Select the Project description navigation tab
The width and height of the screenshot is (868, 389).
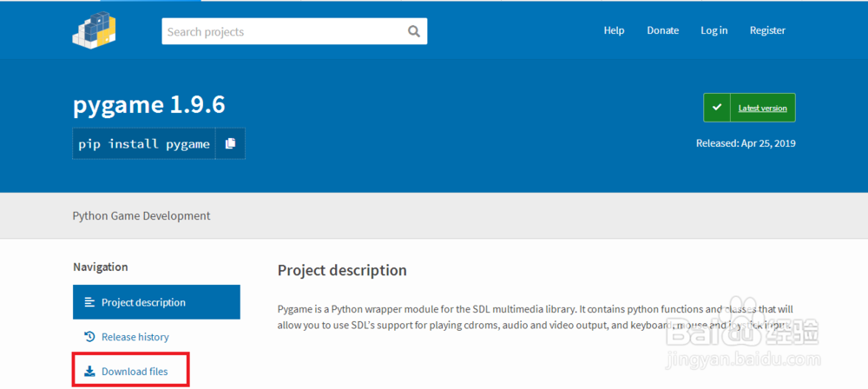[x=156, y=302]
